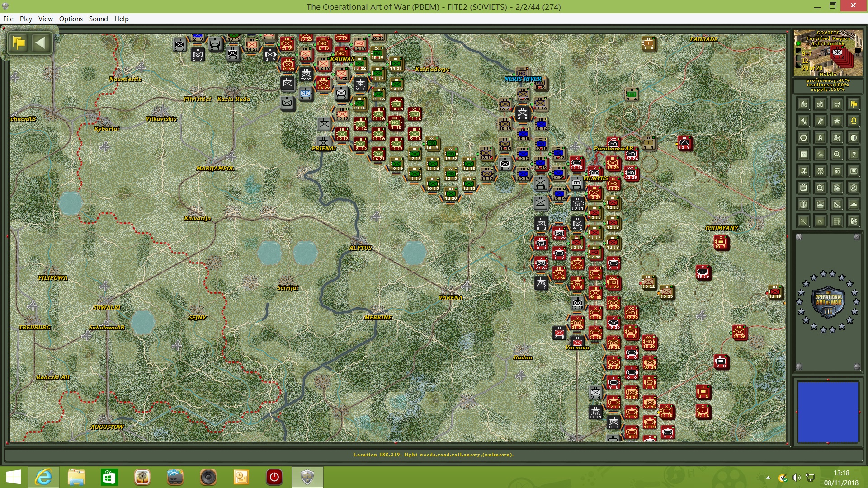The height and width of the screenshot is (488, 868).
Task: Click the previous unit envelope icon
Action: coord(803,104)
